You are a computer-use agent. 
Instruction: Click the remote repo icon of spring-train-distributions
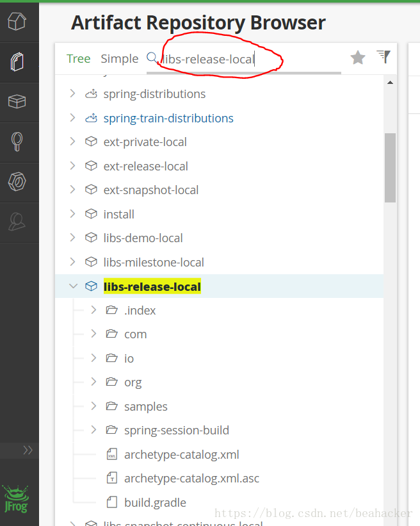[x=91, y=118]
